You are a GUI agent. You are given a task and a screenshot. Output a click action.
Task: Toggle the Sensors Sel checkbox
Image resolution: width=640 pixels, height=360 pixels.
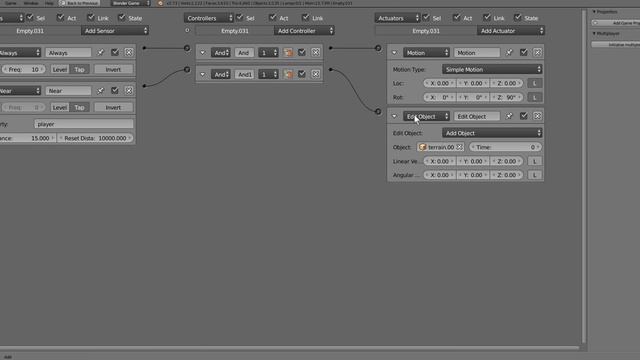(x=30, y=18)
